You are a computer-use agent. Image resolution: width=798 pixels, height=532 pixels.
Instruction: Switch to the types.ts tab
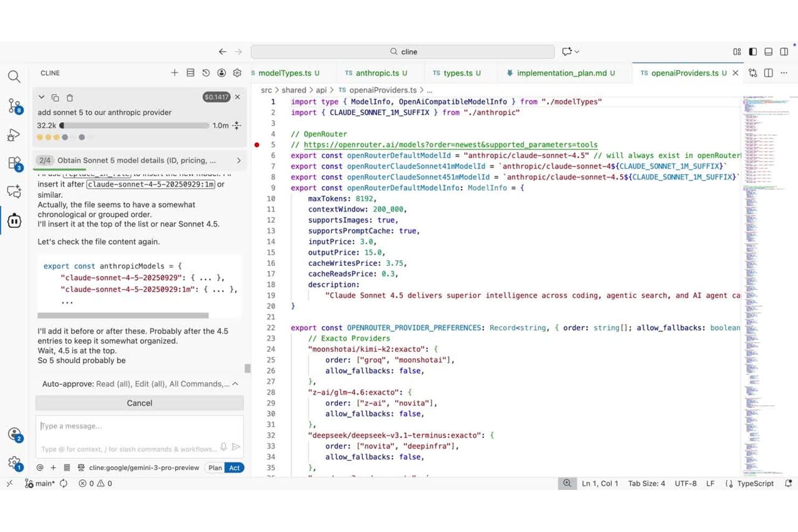(457, 73)
